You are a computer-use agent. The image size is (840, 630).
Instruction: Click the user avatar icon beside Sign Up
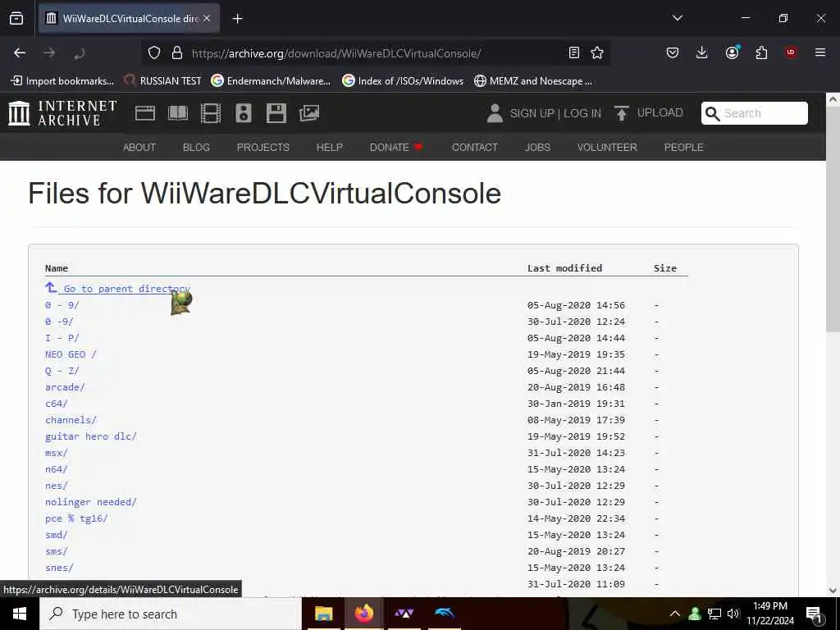click(x=495, y=113)
